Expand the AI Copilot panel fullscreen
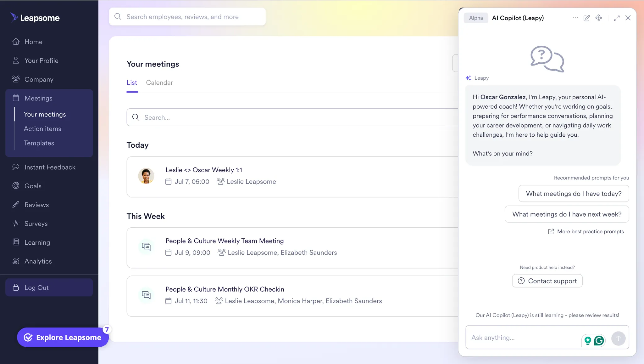 point(617,18)
